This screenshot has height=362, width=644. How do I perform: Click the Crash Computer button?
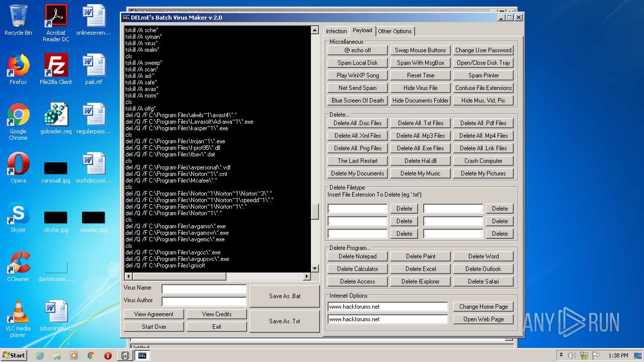tap(484, 161)
